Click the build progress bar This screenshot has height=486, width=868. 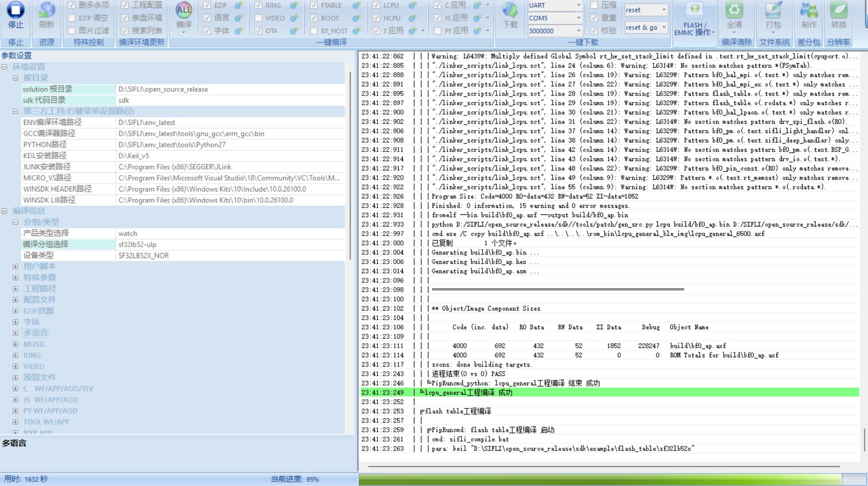[x=599, y=479]
